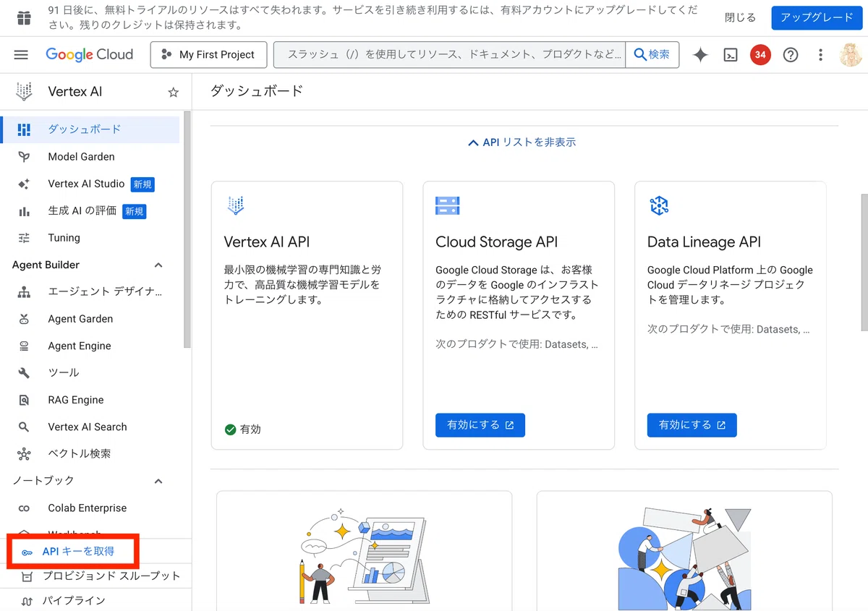Collapse the ノートブック section
This screenshot has height=611, width=868.
click(x=158, y=481)
